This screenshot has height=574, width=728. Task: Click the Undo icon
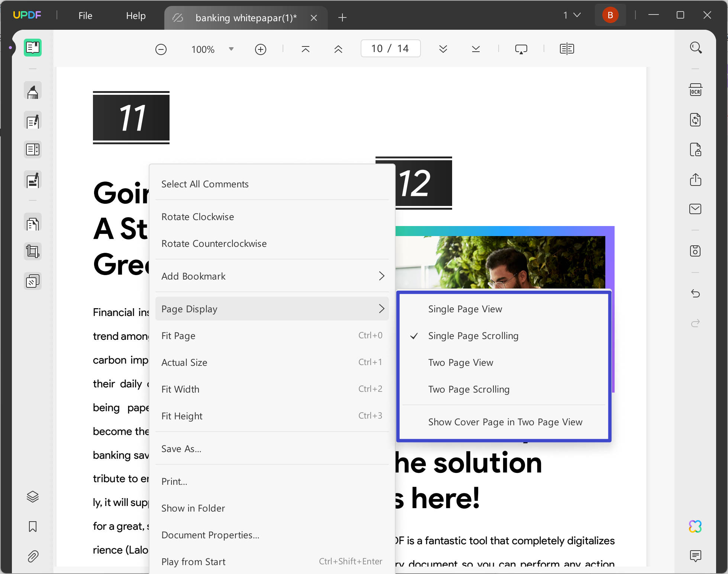[x=695, y=293]
